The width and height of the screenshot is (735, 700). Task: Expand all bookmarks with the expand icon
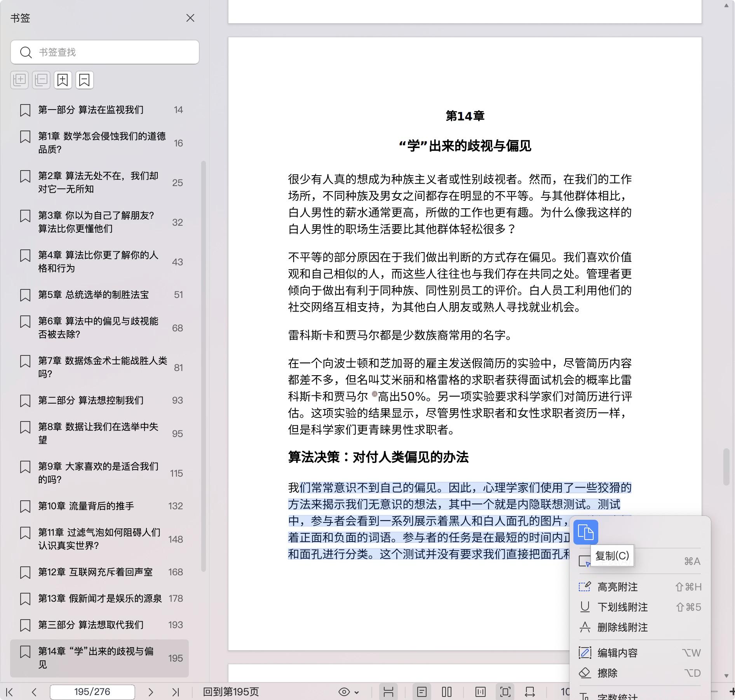pyautogui.click(x=19, y=80)
